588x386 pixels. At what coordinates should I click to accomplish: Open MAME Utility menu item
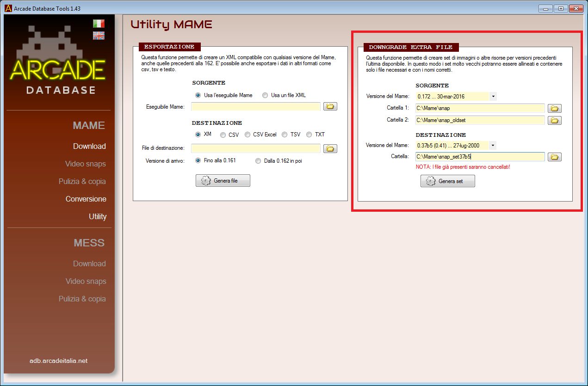point(97,216)
